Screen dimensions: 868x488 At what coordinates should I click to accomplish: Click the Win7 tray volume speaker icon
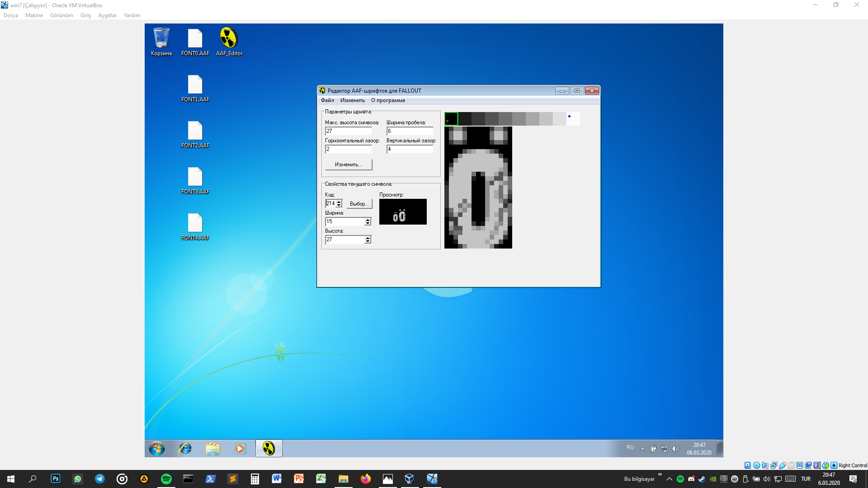click(675, 449)
